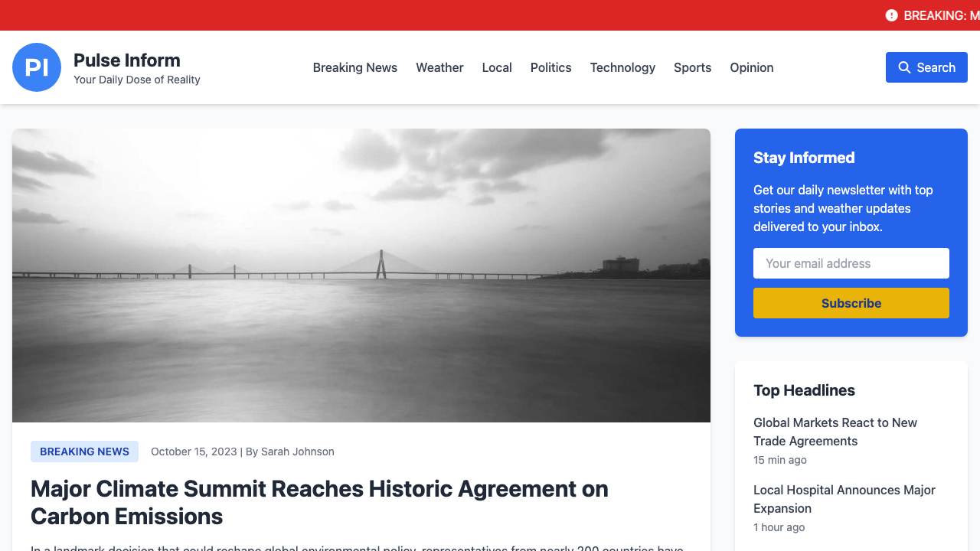The height and width of the screenshot is (551, 980).
Task: Click the email address input field
Action: (851, 263)
